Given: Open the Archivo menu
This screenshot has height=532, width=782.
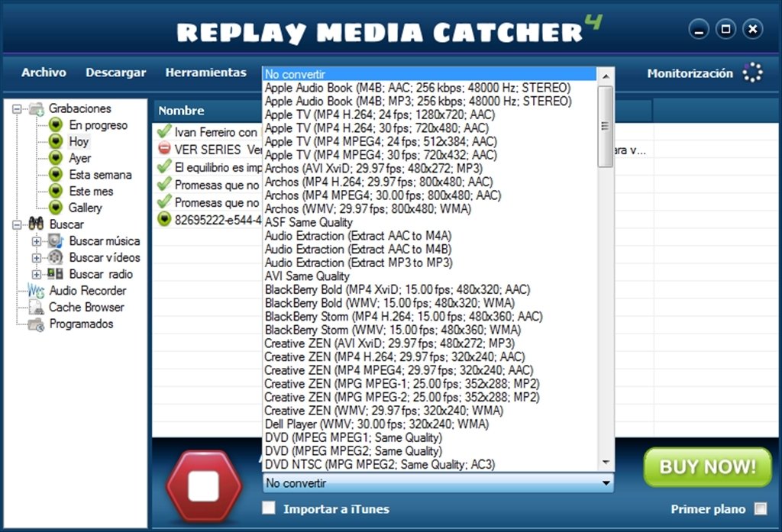Looking at the screenshot, I should 44,73.
